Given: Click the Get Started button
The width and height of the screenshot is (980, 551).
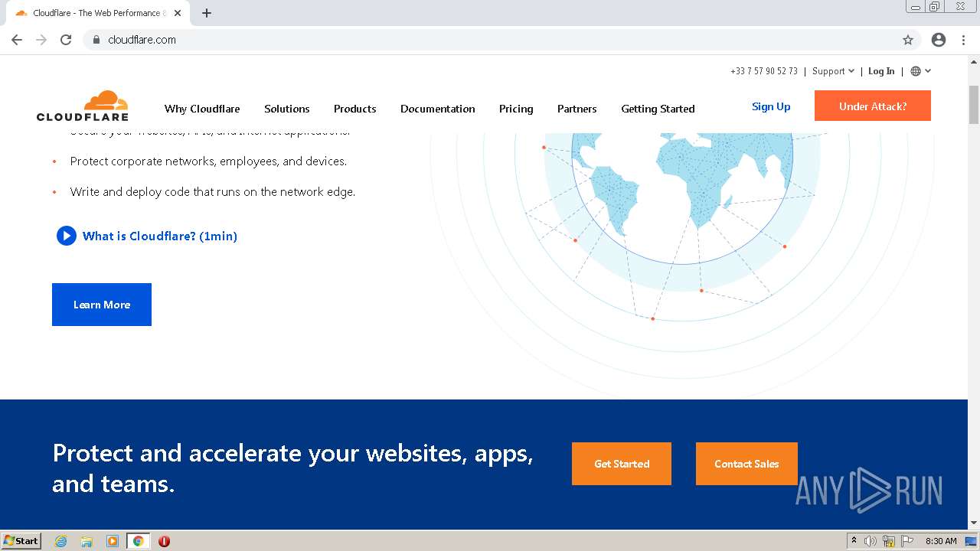Looking at the screenshot, I should click(x=622, y=464).
